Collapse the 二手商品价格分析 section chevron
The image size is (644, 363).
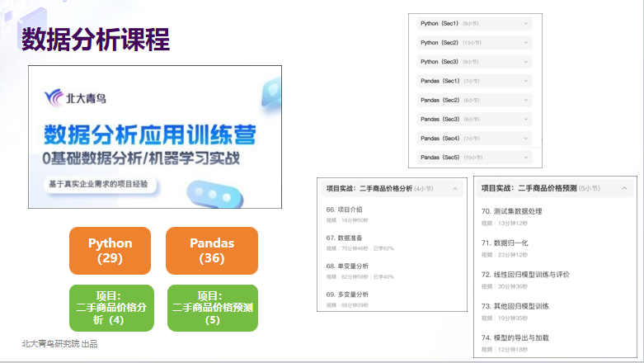[x=455, y=189]
